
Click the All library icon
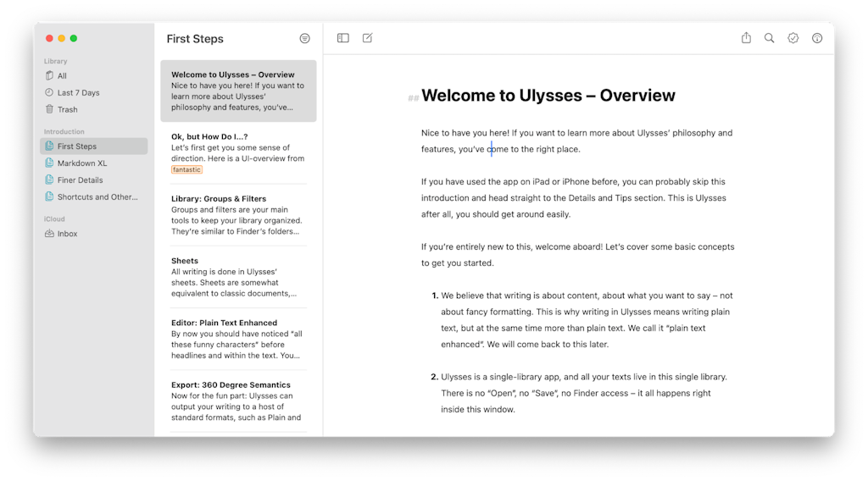pos(49,75)
